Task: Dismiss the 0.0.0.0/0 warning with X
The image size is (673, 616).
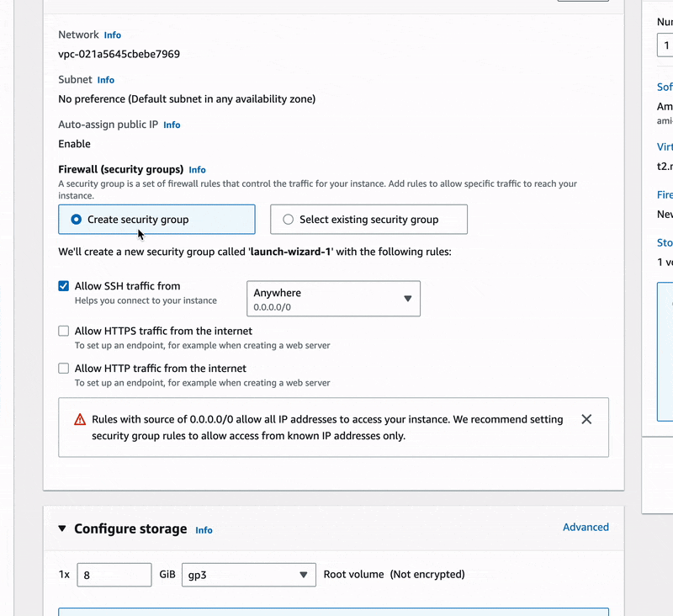Action: point(586,419)
